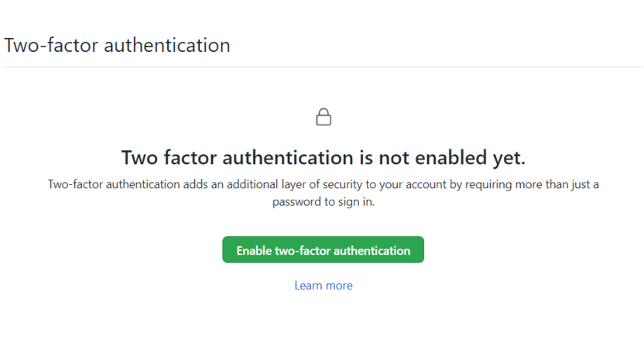Screen dimensions: 644x360
Task: Click the word 'Two' starting the bold headline
Action: tap(139, 158)
